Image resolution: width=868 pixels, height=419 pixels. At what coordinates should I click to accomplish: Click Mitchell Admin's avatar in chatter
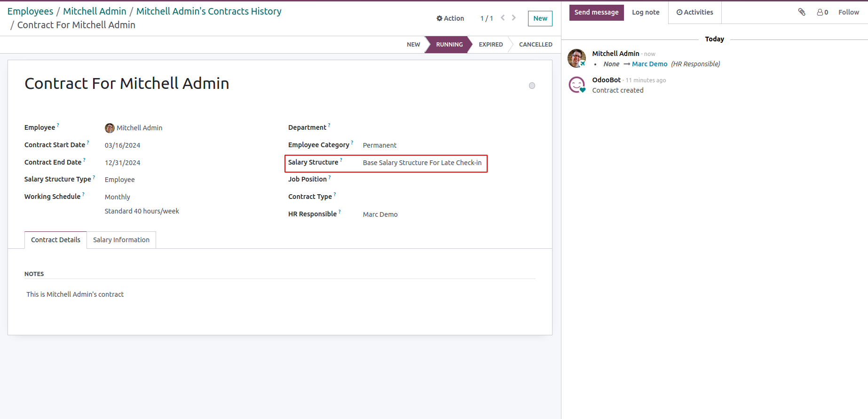point(577,58)
